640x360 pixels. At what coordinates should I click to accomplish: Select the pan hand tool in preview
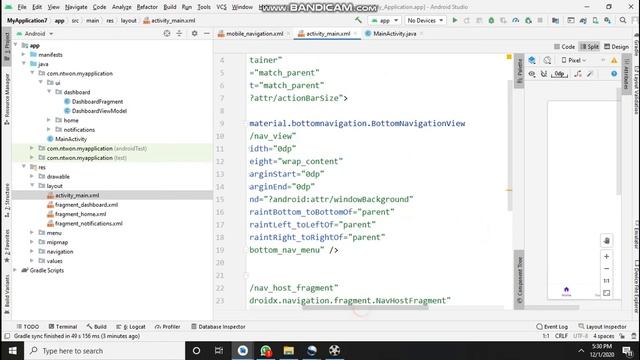pyautogui.click(x=607, y=241)
